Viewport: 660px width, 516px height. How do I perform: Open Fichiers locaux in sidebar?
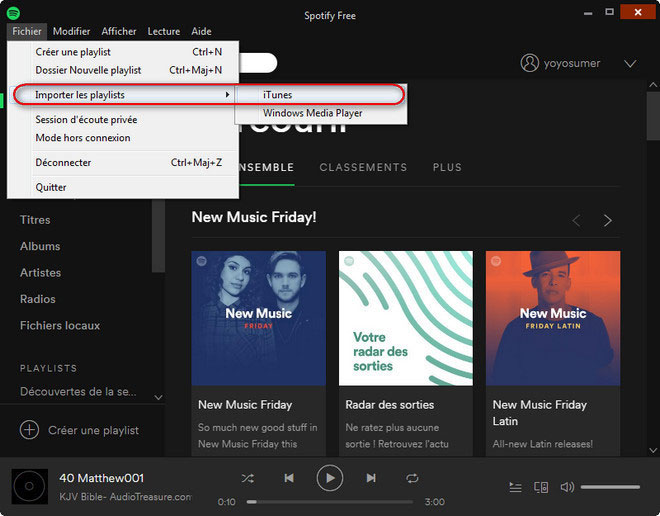click(x=60, y=325)
